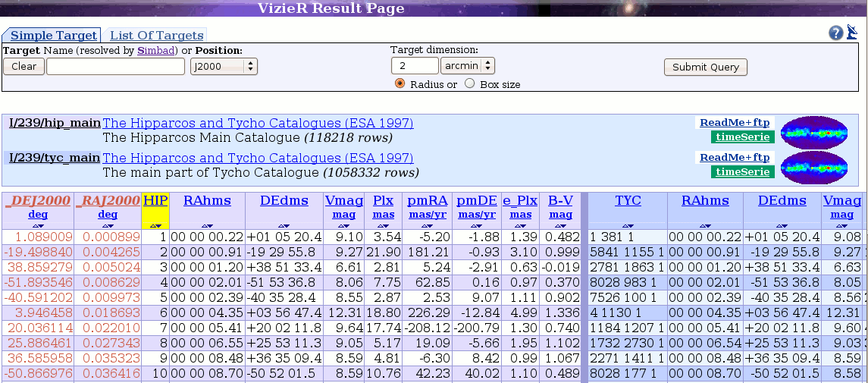Select the Simple Target tab
Viewport: 868px width, 383px height.
click(53, 36)
